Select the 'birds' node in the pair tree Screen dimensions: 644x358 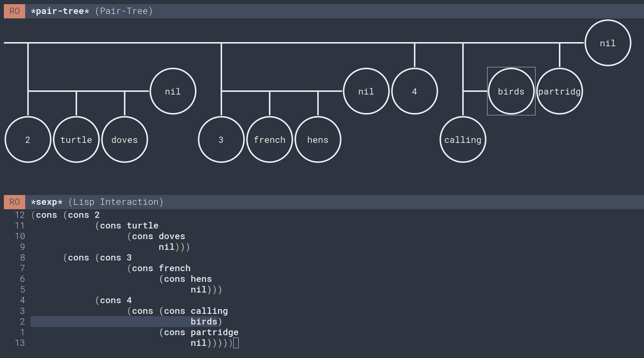coord(511,91)
